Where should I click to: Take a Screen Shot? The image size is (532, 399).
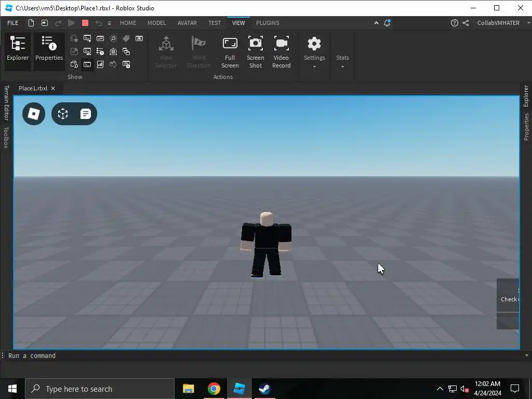(256, 51)
